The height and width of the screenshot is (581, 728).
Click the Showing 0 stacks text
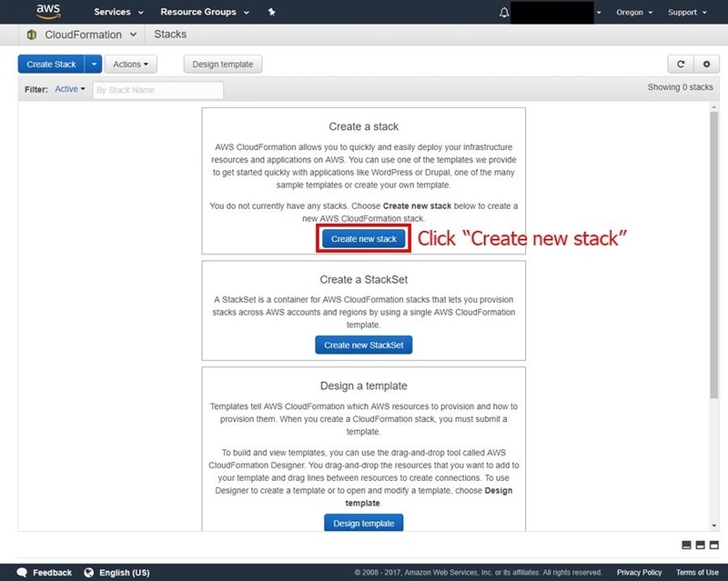[680, 87]
